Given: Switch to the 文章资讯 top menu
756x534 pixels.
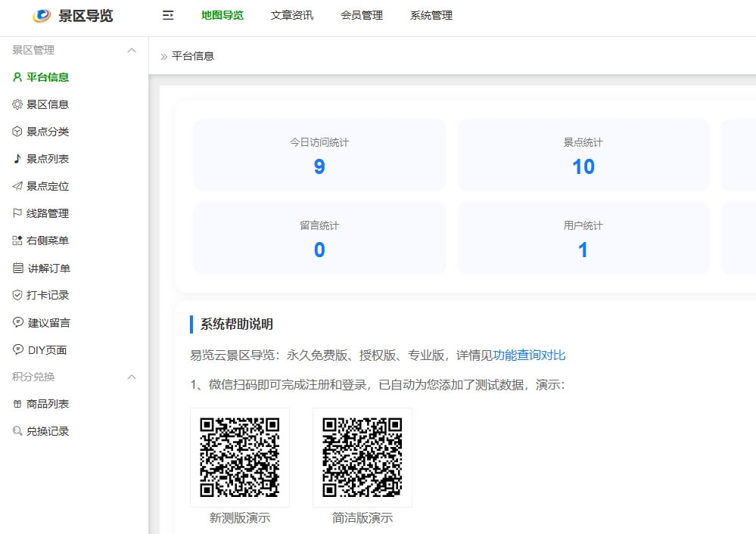Looking at the screenshot, I should [291, 15].
